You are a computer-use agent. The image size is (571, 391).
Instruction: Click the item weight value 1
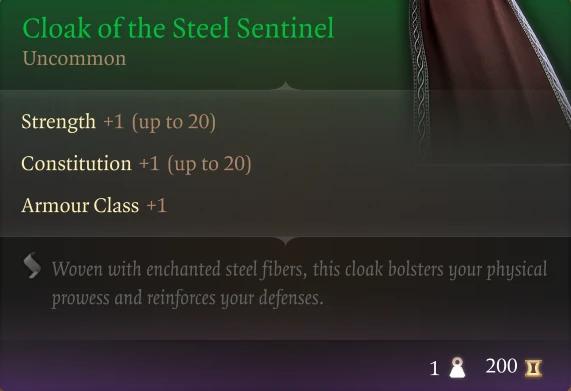point(434,368)
